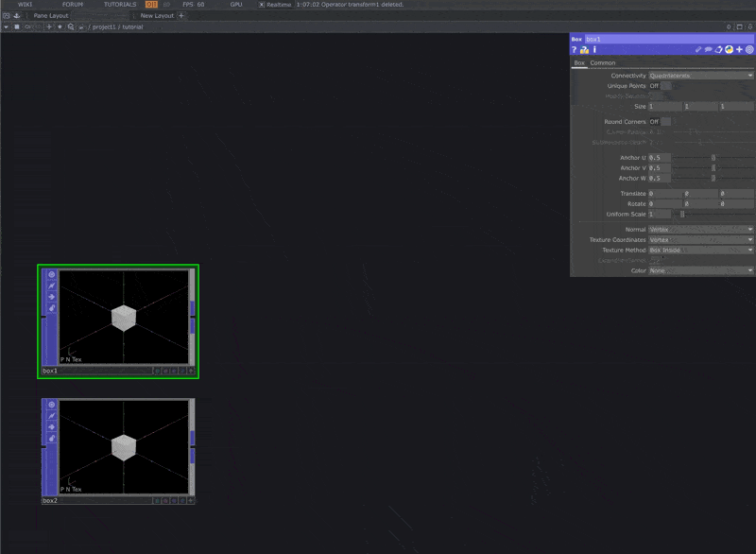Open the Connectivity dropdown
The width and height of the screenshot is (756, 554).
700,76
